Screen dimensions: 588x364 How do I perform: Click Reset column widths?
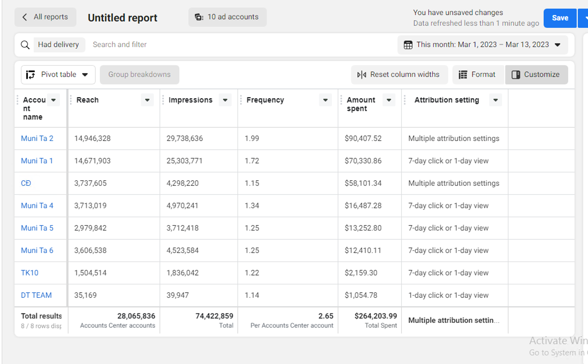(x=399, y=75)
